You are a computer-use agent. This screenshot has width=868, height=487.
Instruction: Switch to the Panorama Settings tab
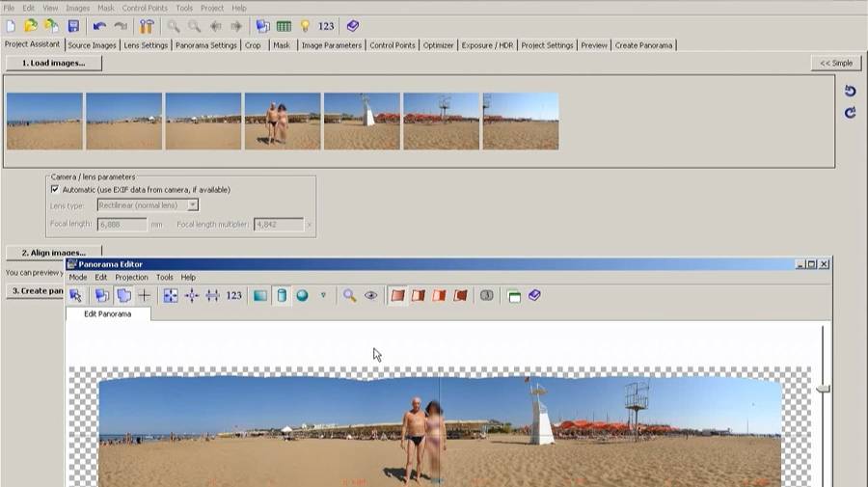206,45
